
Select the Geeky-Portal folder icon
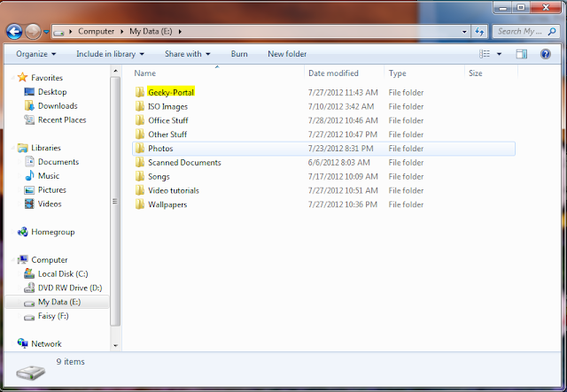pyautogui.click(x=140, y=92)
